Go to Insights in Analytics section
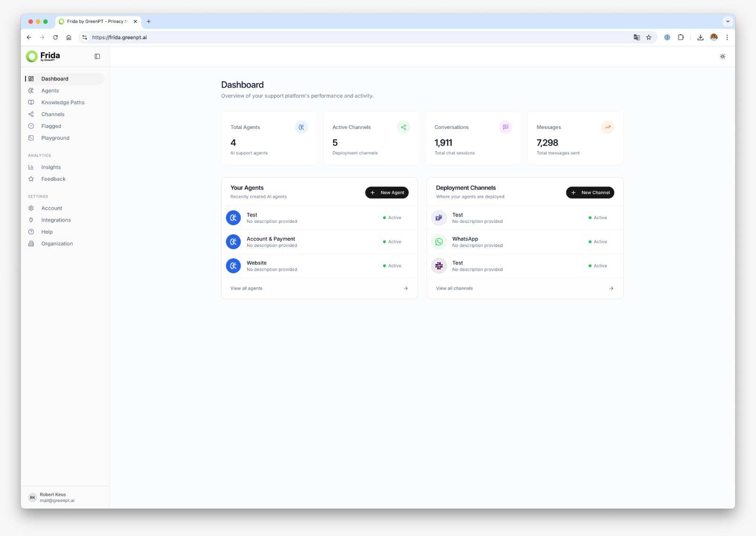Screen dimensions: 756x536 coord(51,167)
